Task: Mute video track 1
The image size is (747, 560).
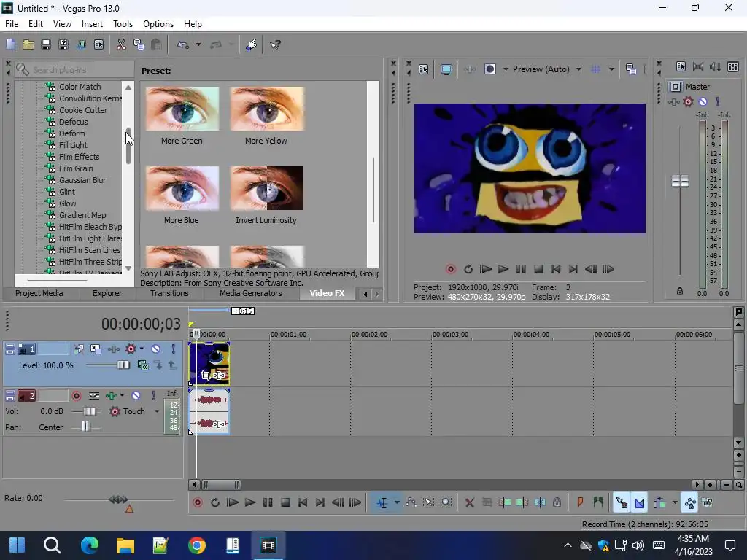Action: point(156,349)
